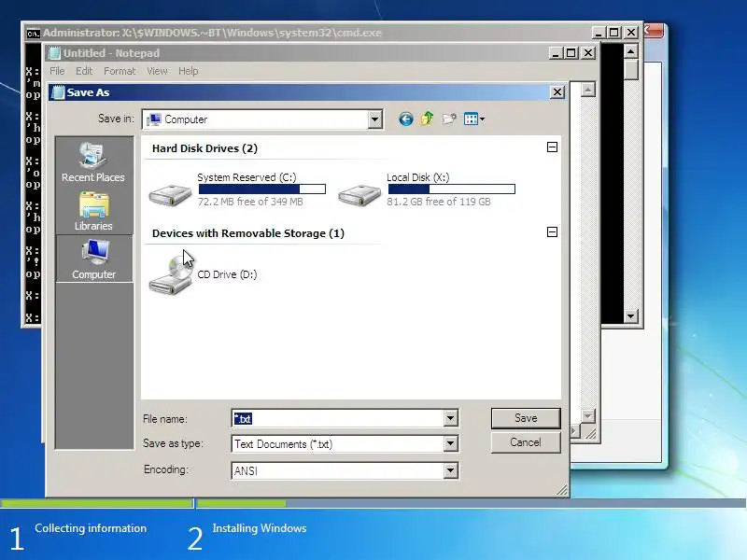This screenshot has height=560, width=747.
Task: Click the File name text field
Action: tap(338, 418)
